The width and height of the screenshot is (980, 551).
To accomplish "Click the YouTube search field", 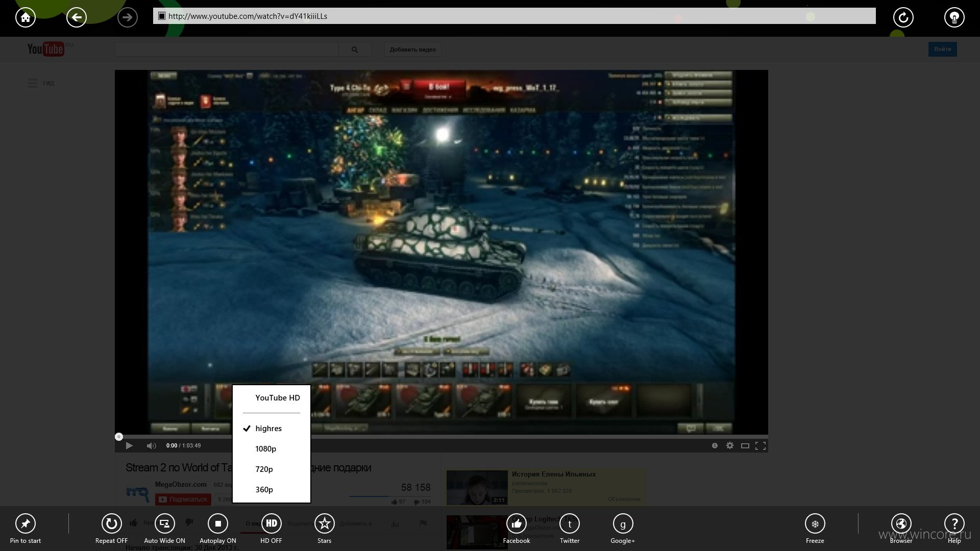I will pos(227,49).
